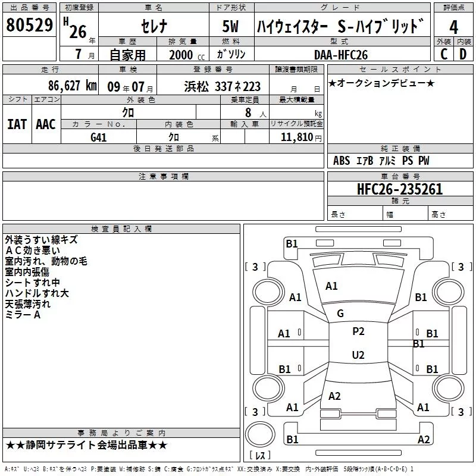Screen dimensions: 476x476
Task: Click the spare tire circle icon
Action: pos(260,434)
